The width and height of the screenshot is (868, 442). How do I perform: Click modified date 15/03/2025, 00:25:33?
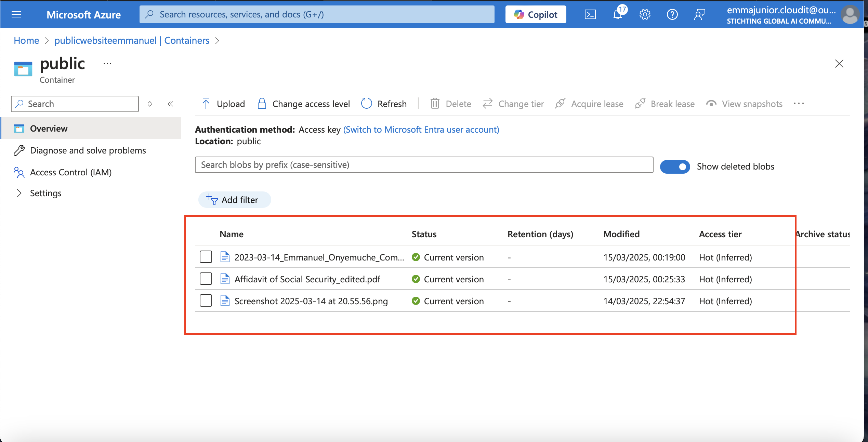(644, 279)
